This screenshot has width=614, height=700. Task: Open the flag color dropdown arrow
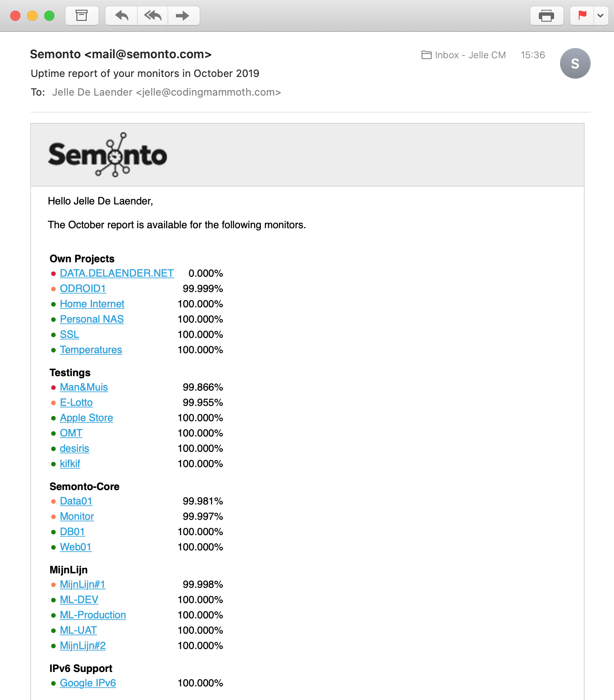point(600,16)
